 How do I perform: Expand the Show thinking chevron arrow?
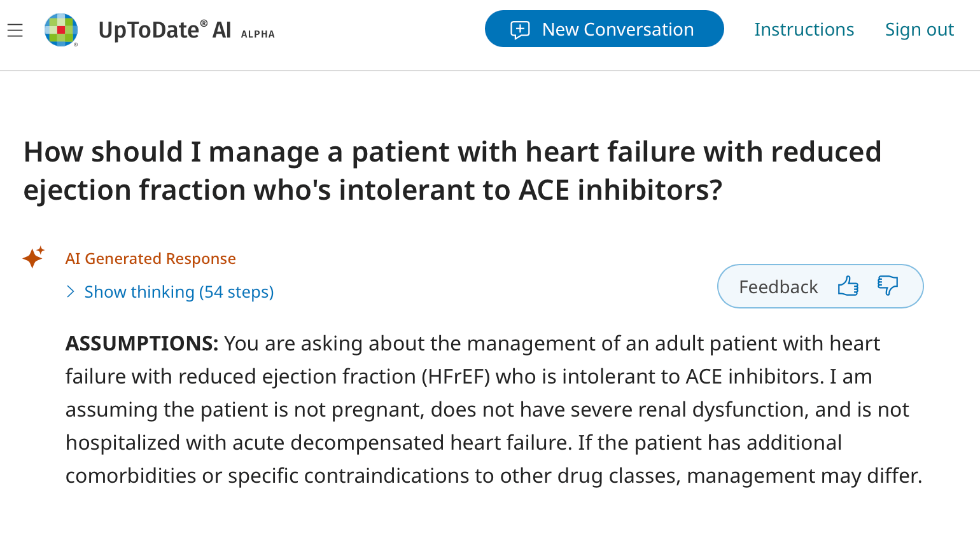[x=71, y=292]
